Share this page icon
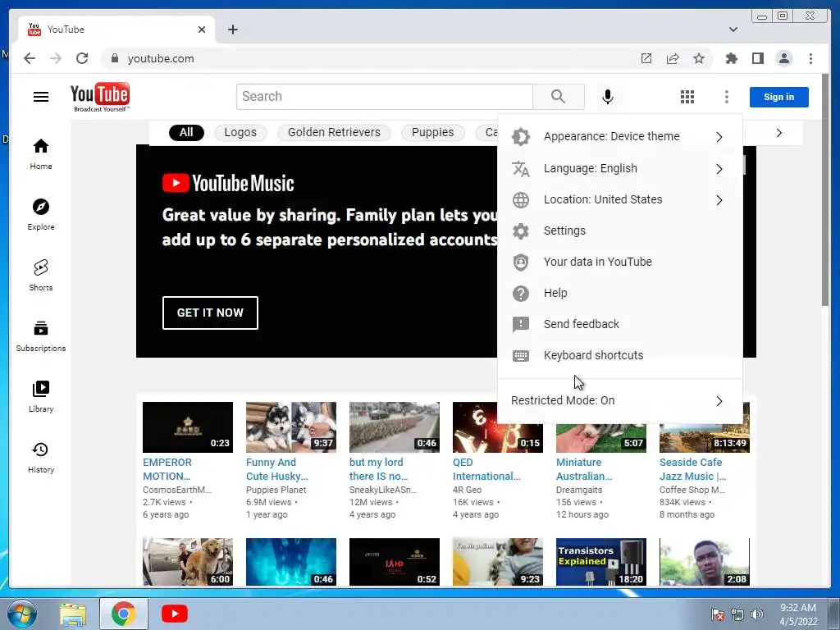 (673, 58)
